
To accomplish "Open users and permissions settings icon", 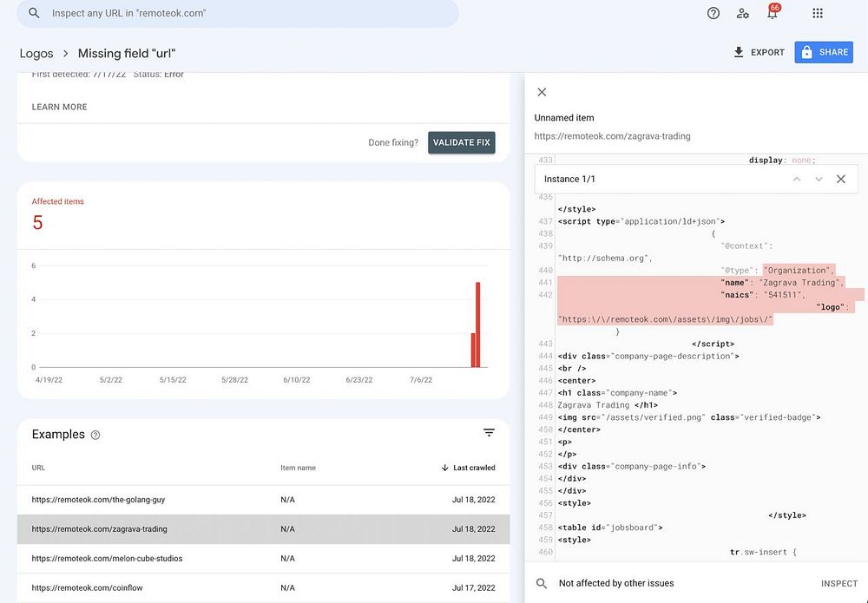I will pyautogui.click(x=743, y=13).
